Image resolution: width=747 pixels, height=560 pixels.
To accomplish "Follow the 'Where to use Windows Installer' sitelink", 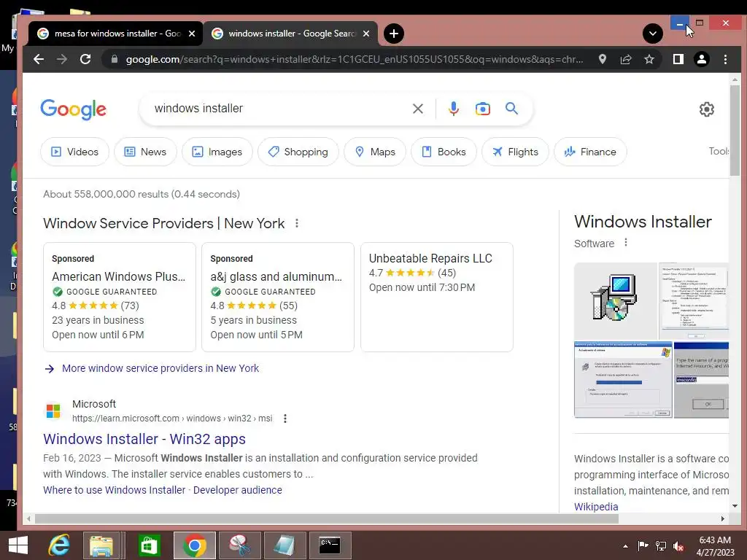I will coord(115,490).
